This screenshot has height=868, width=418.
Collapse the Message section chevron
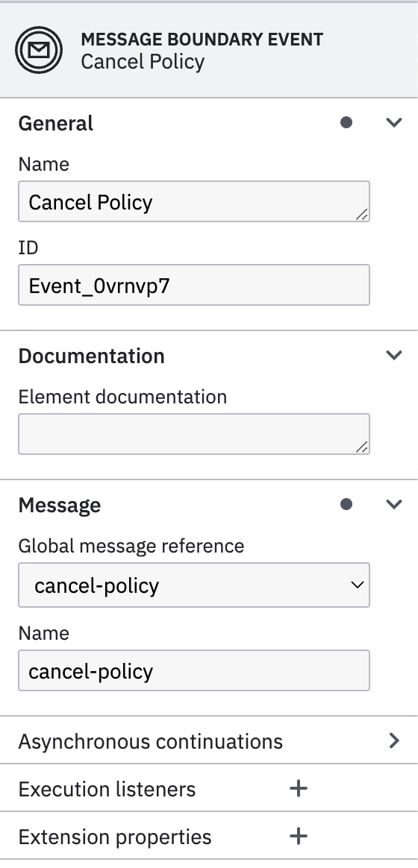click(393, 504)
